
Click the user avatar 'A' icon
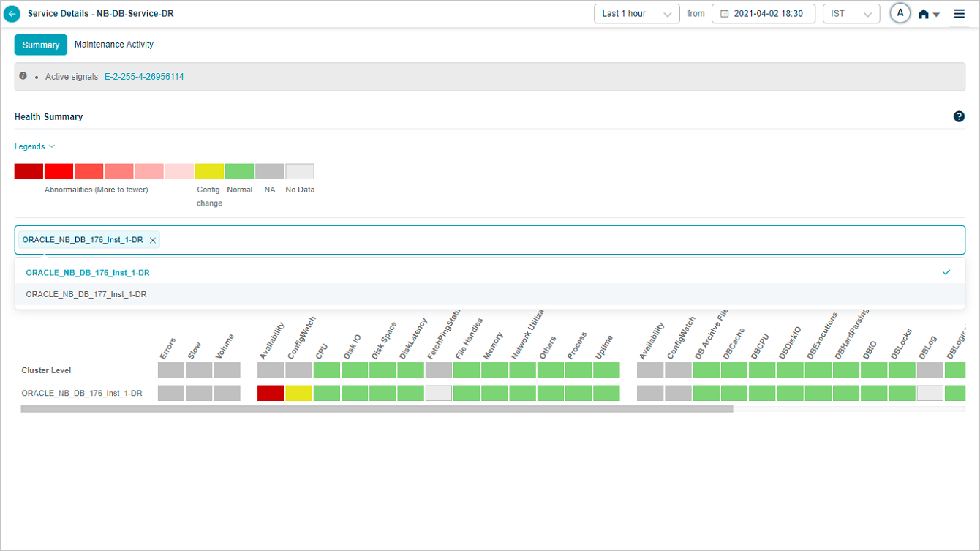[x=900, y=14]
